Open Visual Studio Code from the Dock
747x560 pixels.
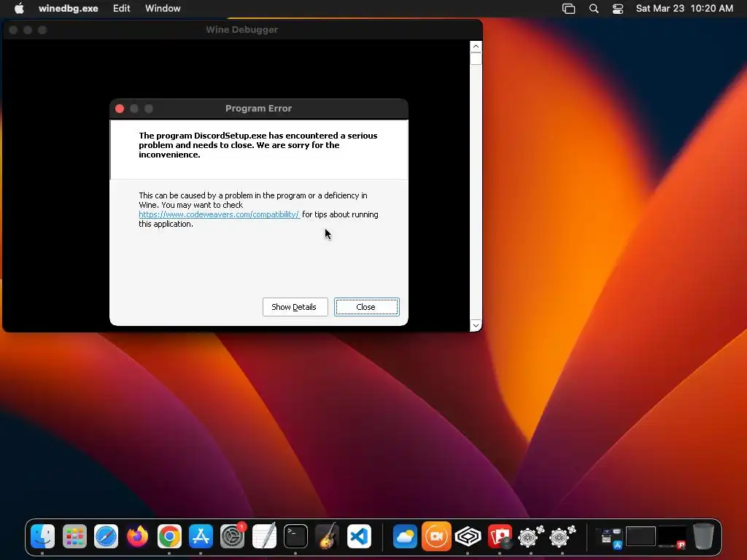pyautogui.click(x=359, y=537)
